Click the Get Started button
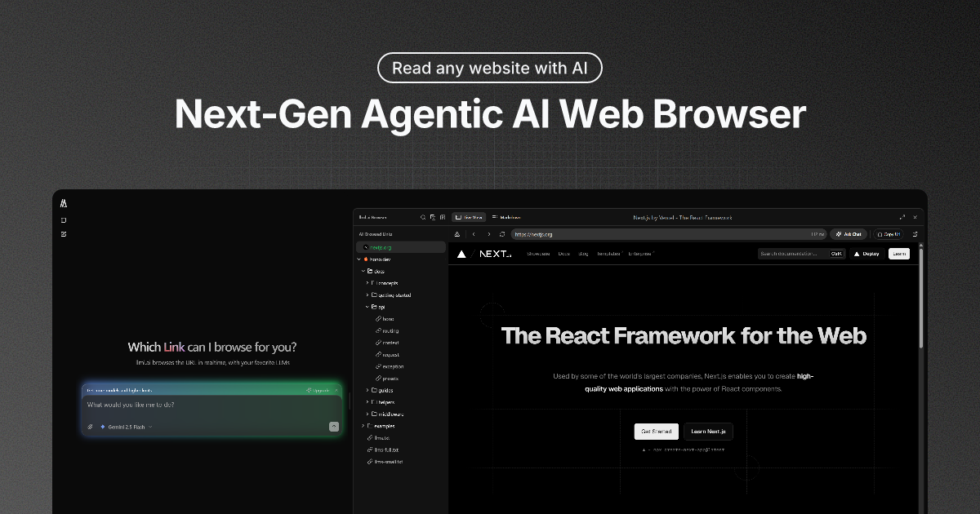This screenshot has height=514, width=980. pyautogui.click(x=657, y=432)
